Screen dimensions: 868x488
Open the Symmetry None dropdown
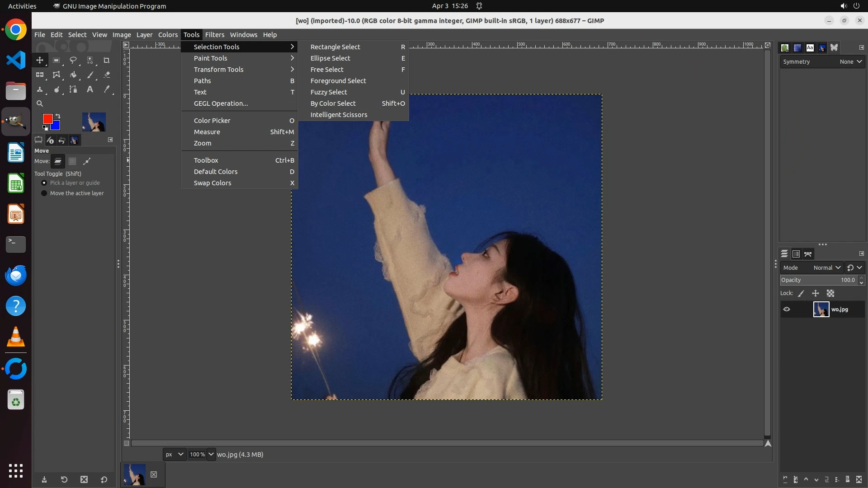click(850, 62)
